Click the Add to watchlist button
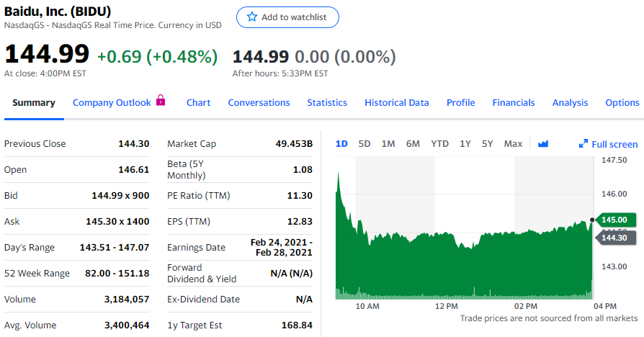 [287, 17]
